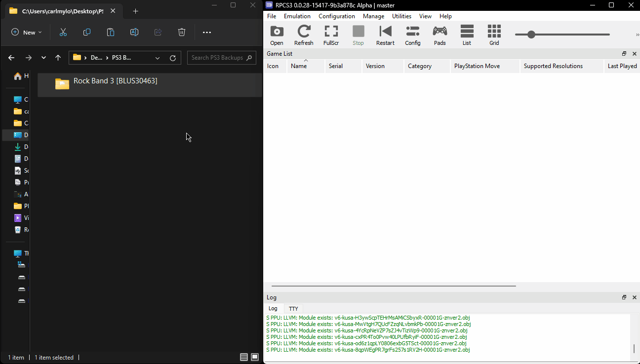This screenshot has width=640, height=364.
Task: Open the Configuration menu
Action: point(337,16)
